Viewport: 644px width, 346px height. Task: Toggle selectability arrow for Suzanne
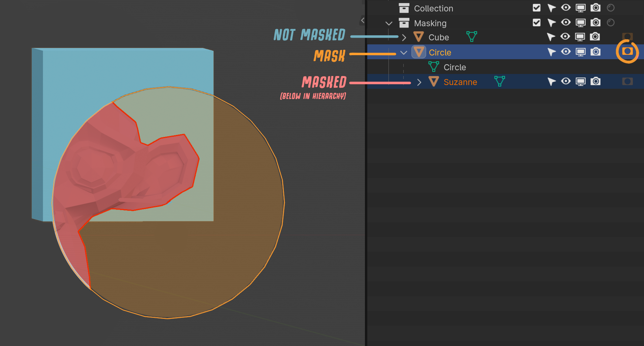pos(551,81)
